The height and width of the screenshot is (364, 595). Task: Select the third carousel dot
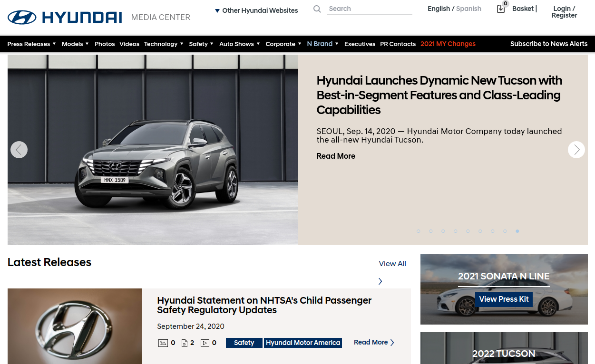(x=443, y=231)
